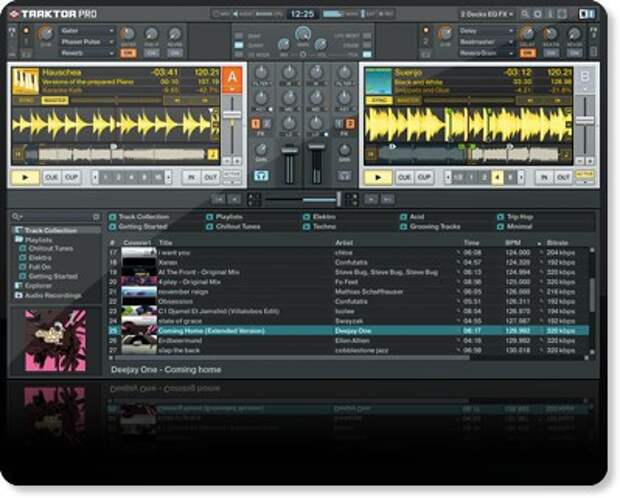
Task: Play Deck A with its play button
Action: coord(25,178)
